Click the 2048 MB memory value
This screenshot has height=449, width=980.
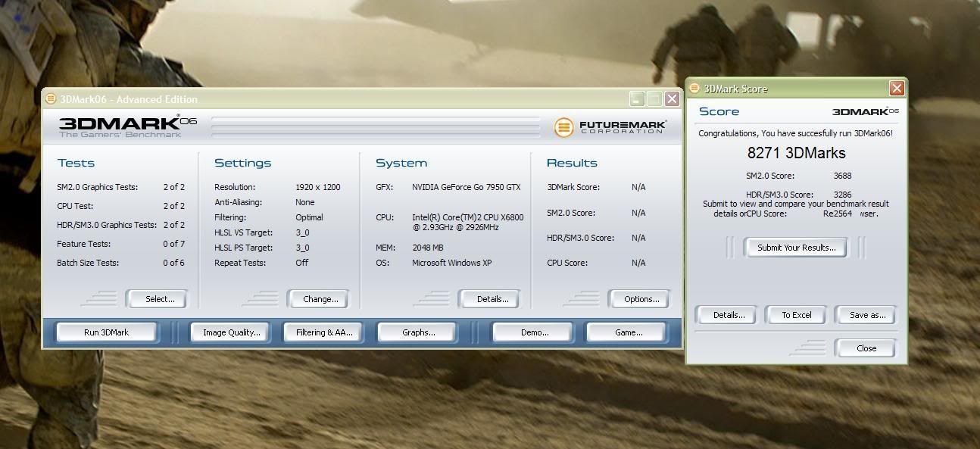(428, 248)
